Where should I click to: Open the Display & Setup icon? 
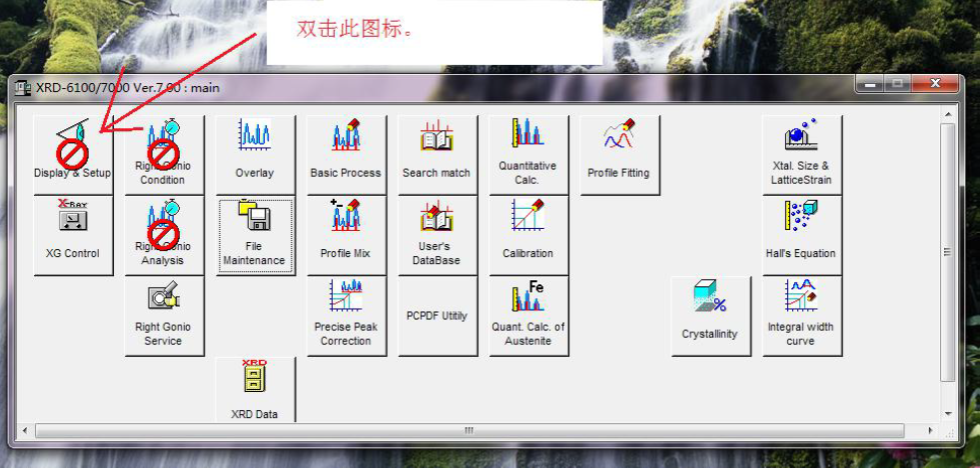tap(73, 155)
